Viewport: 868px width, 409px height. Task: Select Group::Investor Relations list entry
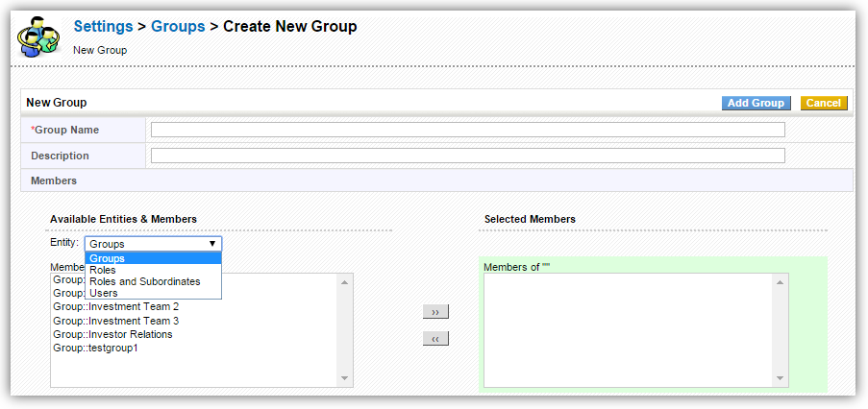pyautogui.click(x=112, y=334)
